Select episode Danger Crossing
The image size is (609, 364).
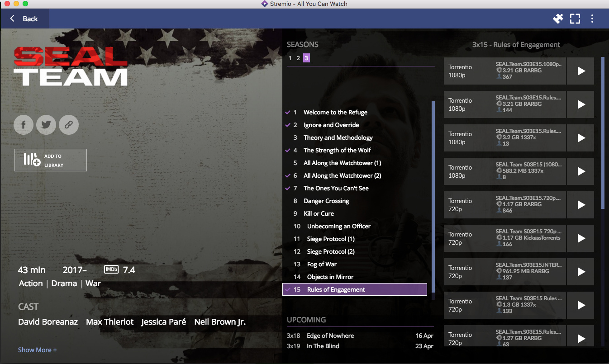(355, 201)
